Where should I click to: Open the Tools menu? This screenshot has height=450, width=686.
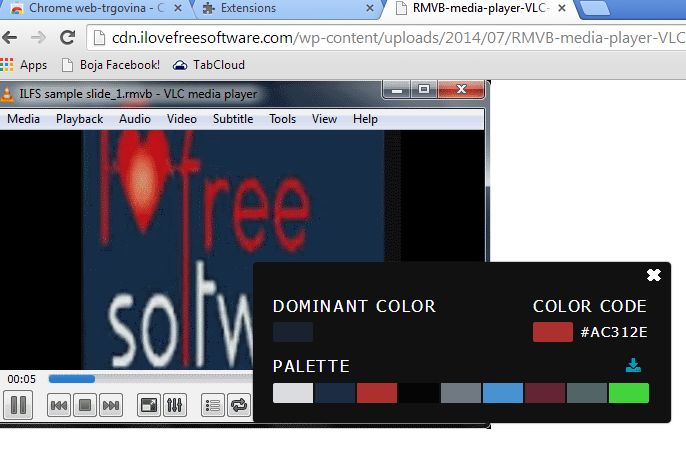point(283,119)
